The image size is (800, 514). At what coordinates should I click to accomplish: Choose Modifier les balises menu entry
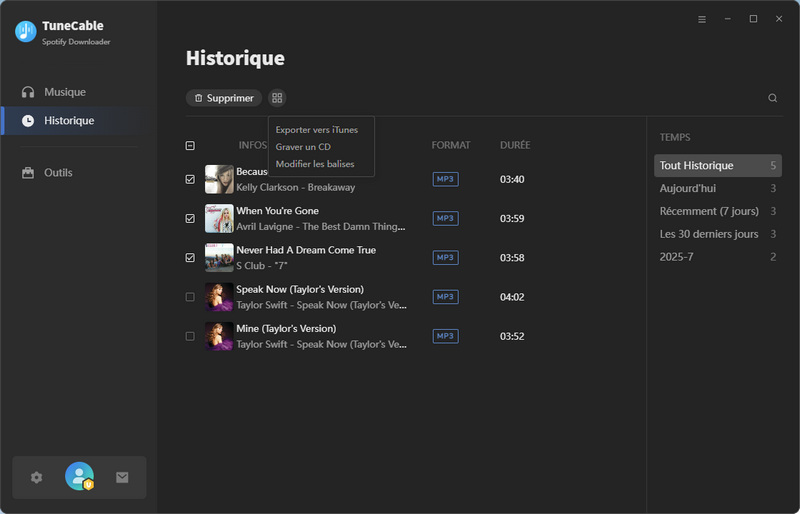(x=314, y=164)
